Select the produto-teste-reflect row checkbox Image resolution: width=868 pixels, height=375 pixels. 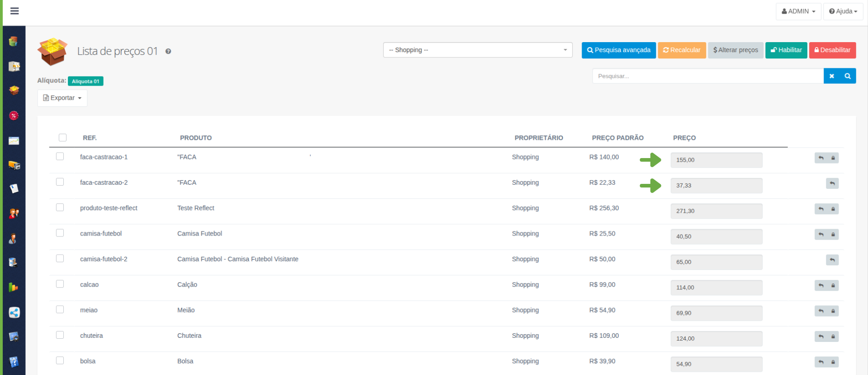[60, 207]
